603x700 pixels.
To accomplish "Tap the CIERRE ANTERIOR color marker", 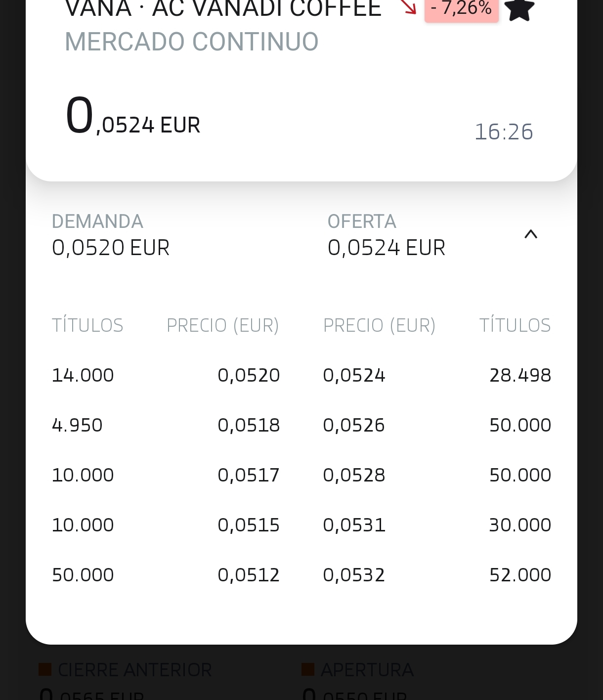I will (45, 670).
